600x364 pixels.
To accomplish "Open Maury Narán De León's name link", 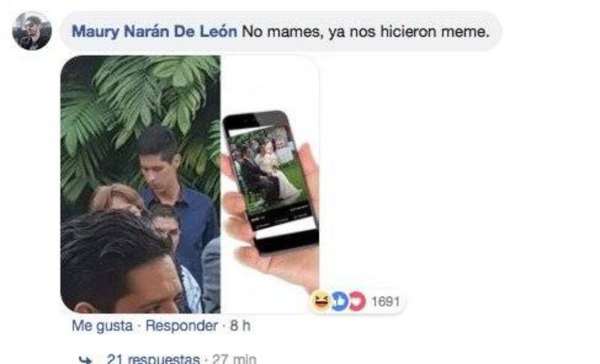I will (154, 31).
